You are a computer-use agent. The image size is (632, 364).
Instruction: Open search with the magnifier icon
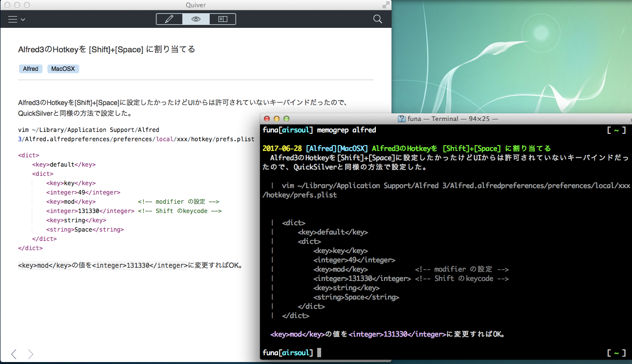tap(377, 19)
